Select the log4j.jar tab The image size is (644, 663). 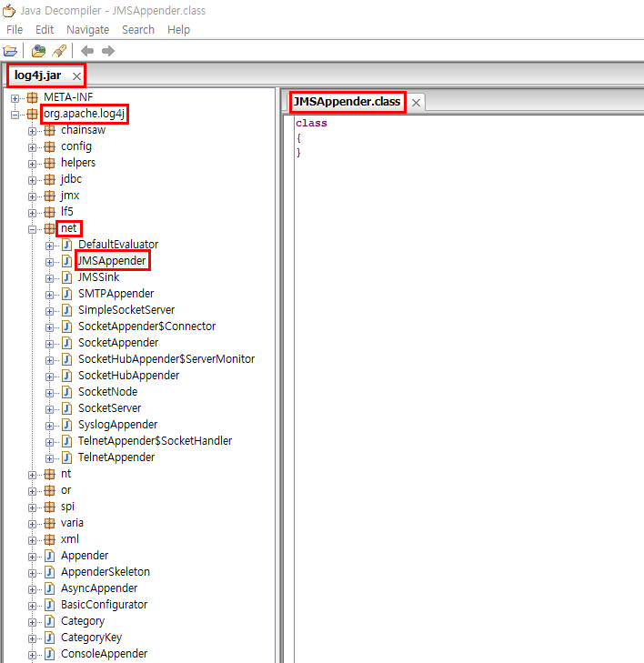pyautogui.click(x=38, y=75)
